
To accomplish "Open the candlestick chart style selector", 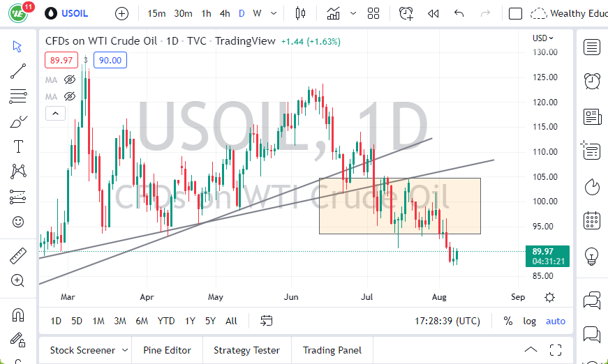I will (301, 13).
